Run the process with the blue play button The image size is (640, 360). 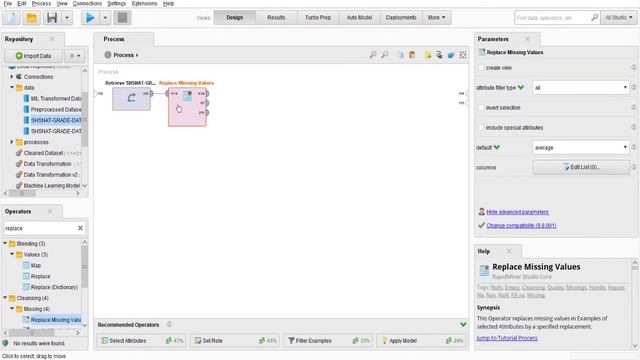[90, 18]
